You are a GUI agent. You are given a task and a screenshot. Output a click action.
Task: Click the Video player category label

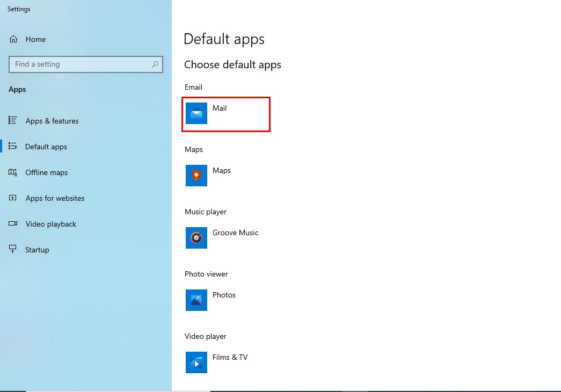pos(206,336)
